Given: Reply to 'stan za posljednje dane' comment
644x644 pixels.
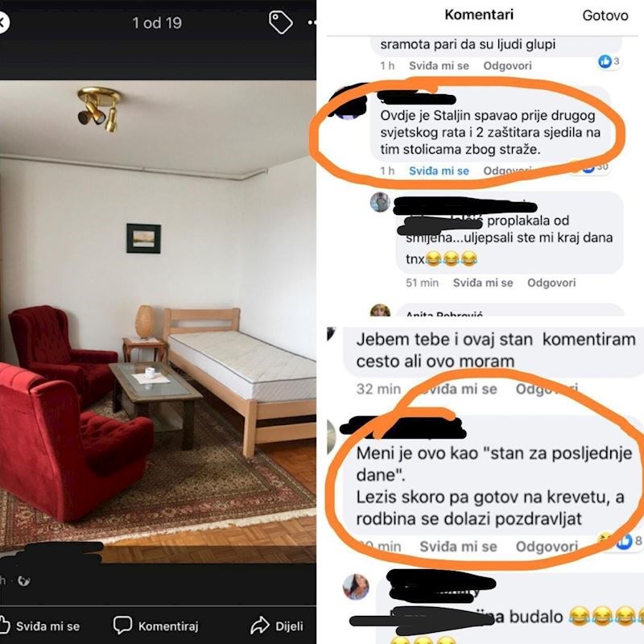Looking at the screenshot, I should click(547, 547).
